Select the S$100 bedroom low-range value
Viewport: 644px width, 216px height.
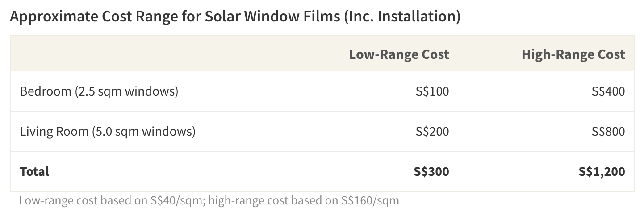(432, 91)
